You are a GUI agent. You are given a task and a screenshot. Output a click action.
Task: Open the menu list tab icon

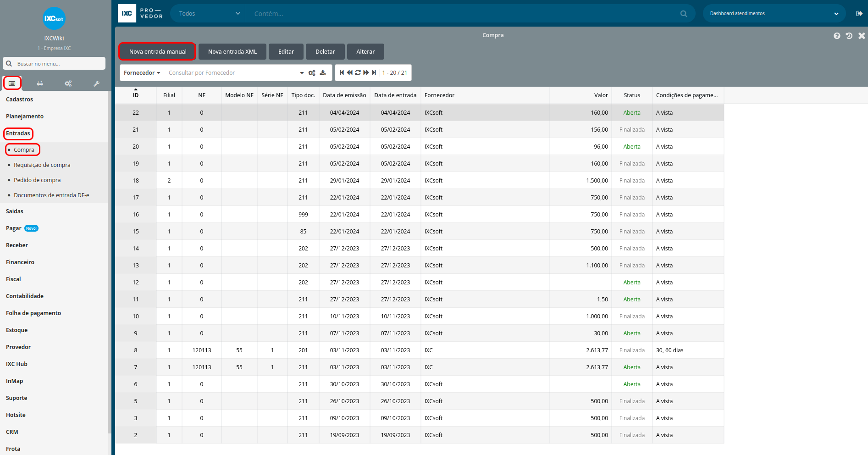tap(12, 83)
